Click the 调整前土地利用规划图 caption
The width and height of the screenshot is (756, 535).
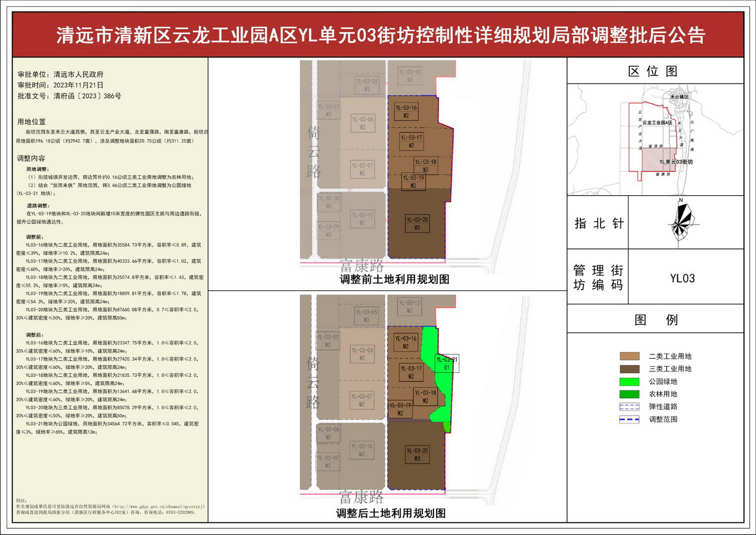point(394,280)
